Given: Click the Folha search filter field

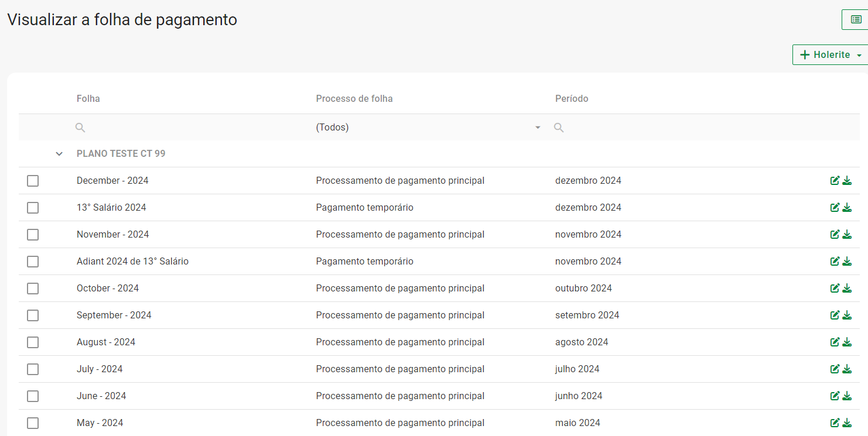Looking at the screenshot, I should point(193,128).
